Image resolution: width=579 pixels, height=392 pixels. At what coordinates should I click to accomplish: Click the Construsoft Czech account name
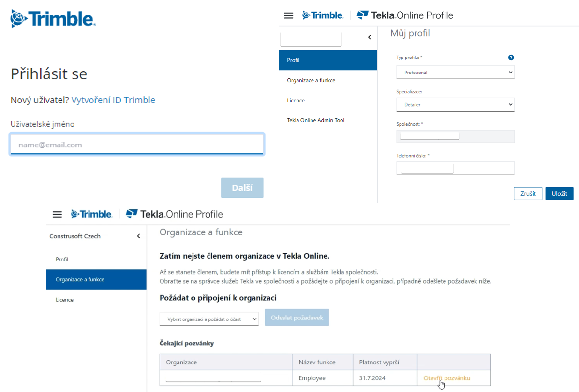(x=75, y=236)
